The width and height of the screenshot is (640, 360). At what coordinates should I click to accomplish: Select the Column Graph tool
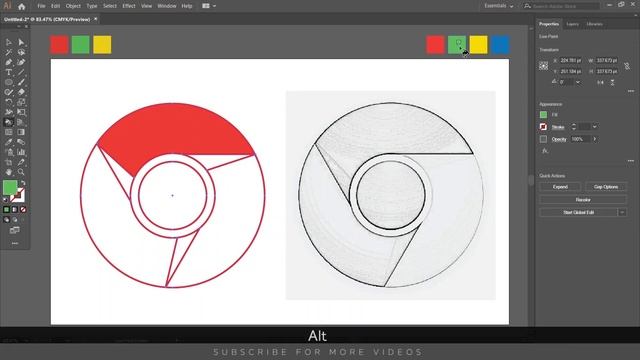click(x=21, y=152)
